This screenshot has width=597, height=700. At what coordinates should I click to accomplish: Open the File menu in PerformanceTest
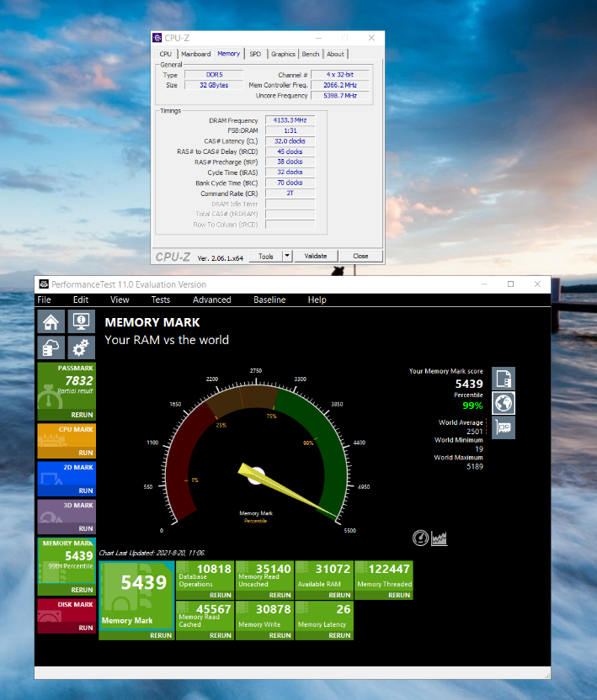click(x=44, y=300)
